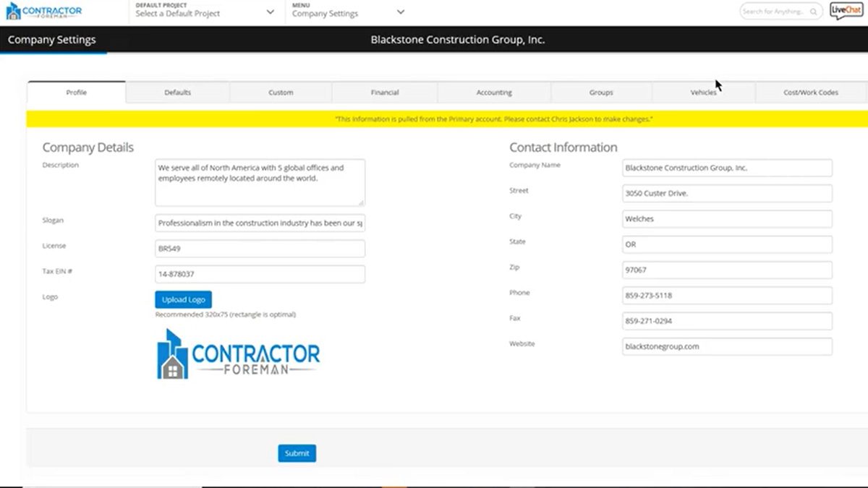Open the Cost/Work Codes tab

pyautogui.click(x=810, y=92)
